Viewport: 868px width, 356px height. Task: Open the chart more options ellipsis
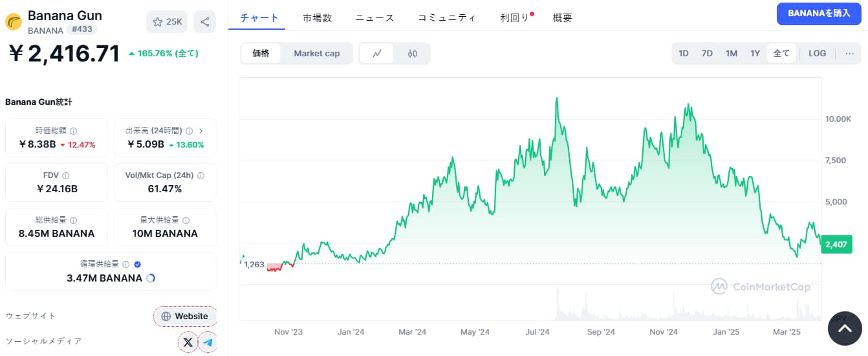coord(849,53)
